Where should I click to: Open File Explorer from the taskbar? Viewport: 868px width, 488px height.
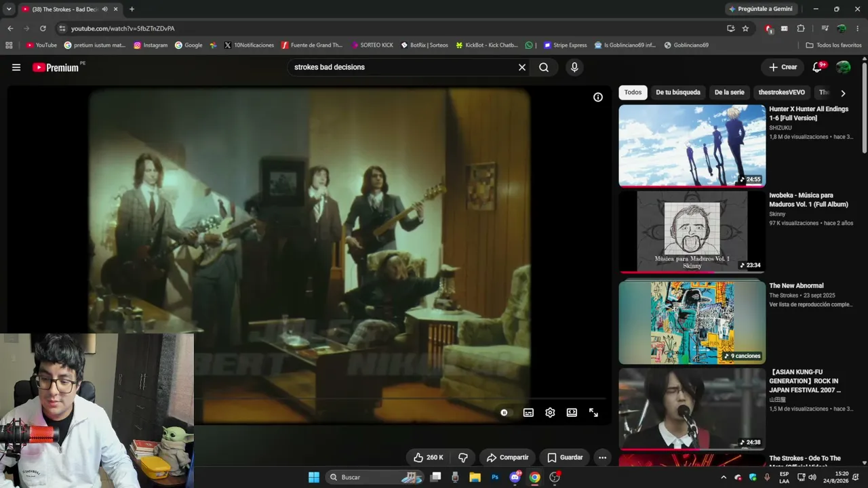pos(475,477)
